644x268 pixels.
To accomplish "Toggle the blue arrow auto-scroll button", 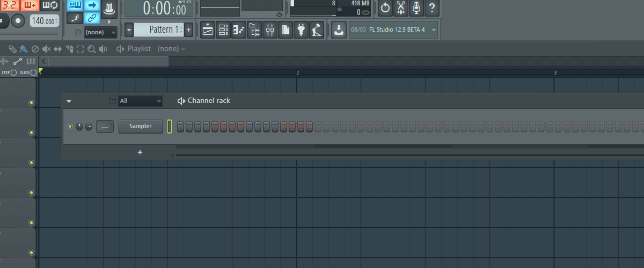I will click(92, 5).
